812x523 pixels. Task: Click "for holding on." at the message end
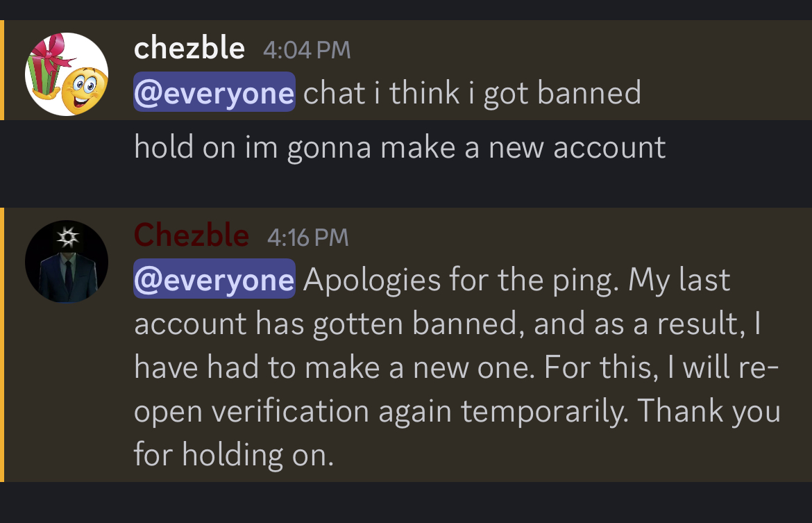coord(234,455)
